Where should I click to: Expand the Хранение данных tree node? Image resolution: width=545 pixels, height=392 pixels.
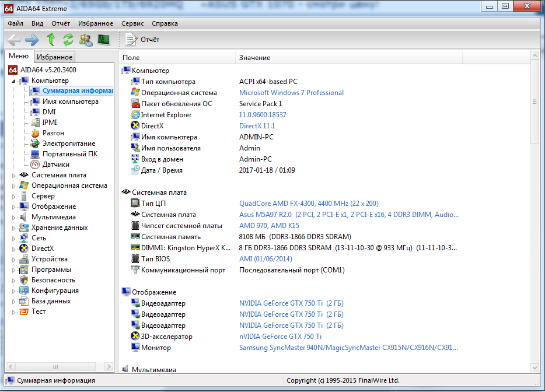coord(13,228)
